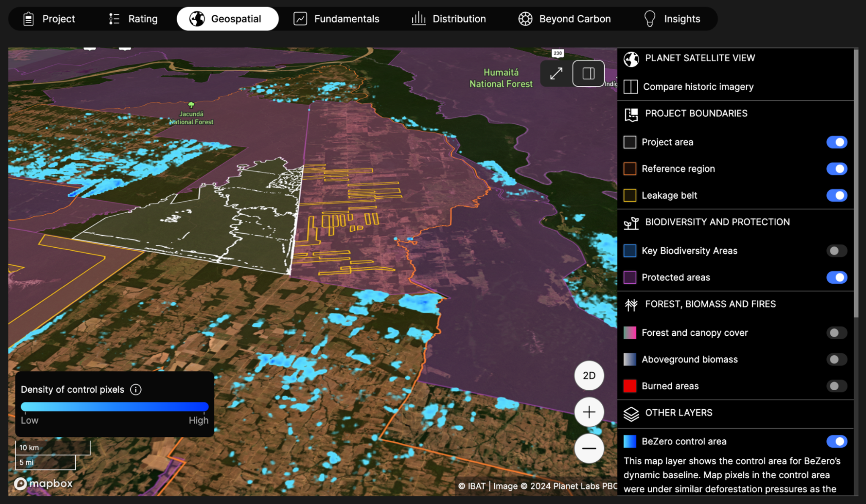866x504 pixels.
Task: Collapse Forest, Biomass and Fires section
Action: coord(710,304)
